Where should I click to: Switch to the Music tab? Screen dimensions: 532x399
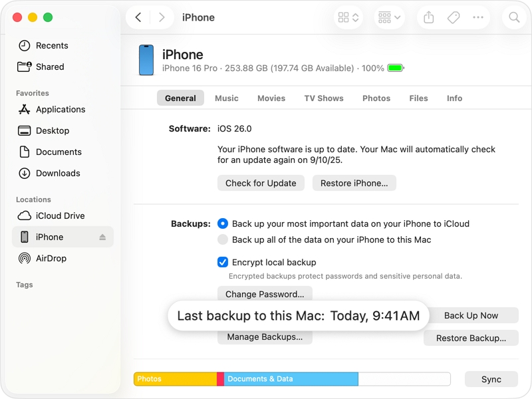[x=227, y=98]
